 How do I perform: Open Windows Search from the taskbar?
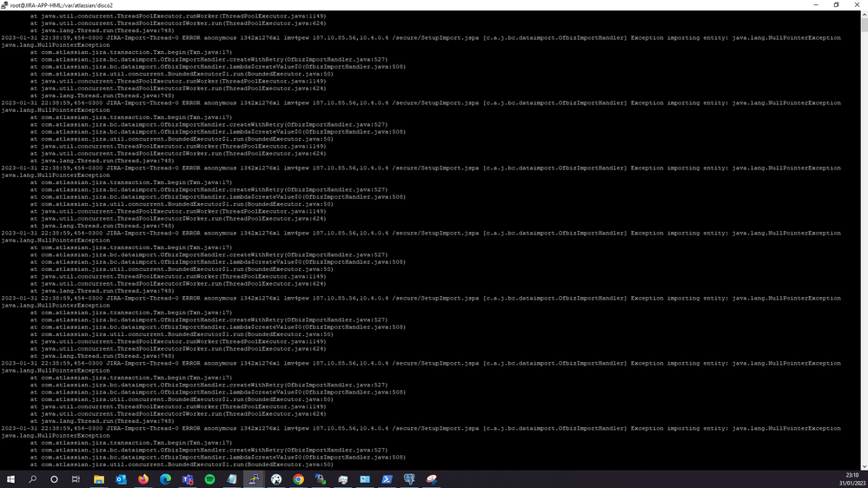pyautogui.click(x=32, y=479)
